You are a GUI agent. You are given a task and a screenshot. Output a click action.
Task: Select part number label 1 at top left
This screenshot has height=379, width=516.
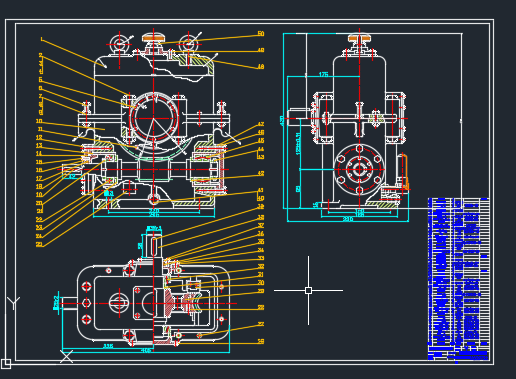pyautogui.click(x=41, y=39)
